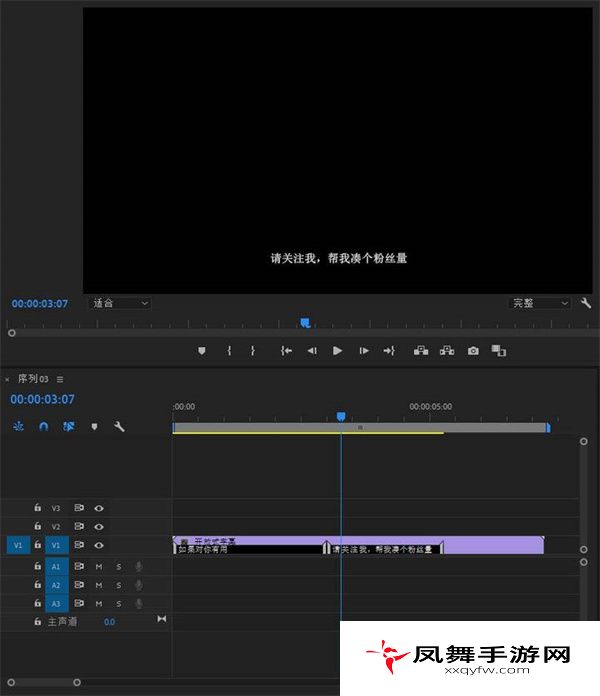Go to Out point
Screen dimensions: 600x696
(389, 351)
